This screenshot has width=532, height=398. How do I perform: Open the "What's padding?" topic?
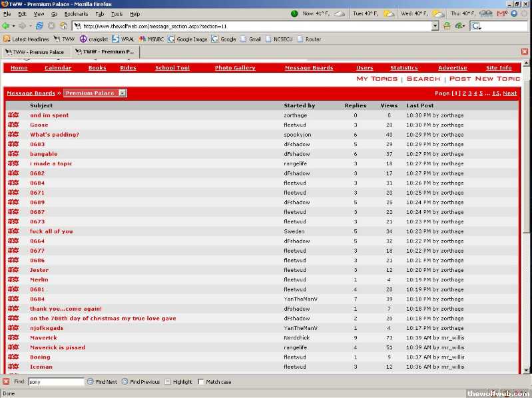[54, 135]
